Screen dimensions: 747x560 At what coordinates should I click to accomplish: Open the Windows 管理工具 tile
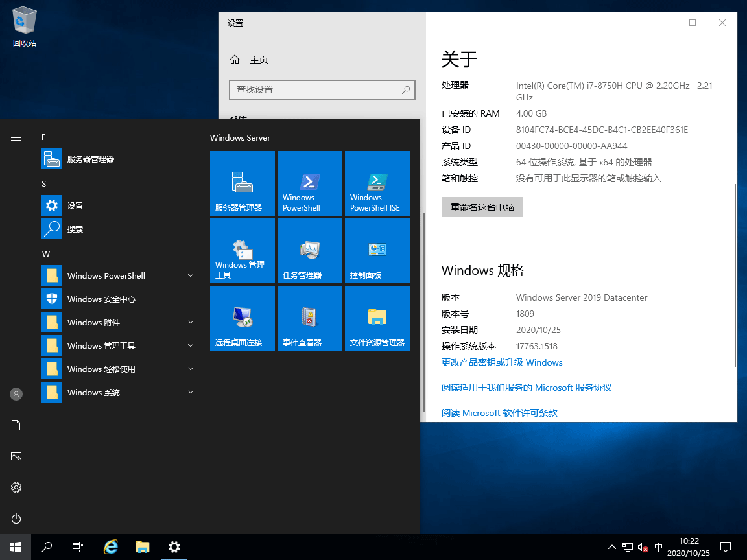[x=242, y=251]
